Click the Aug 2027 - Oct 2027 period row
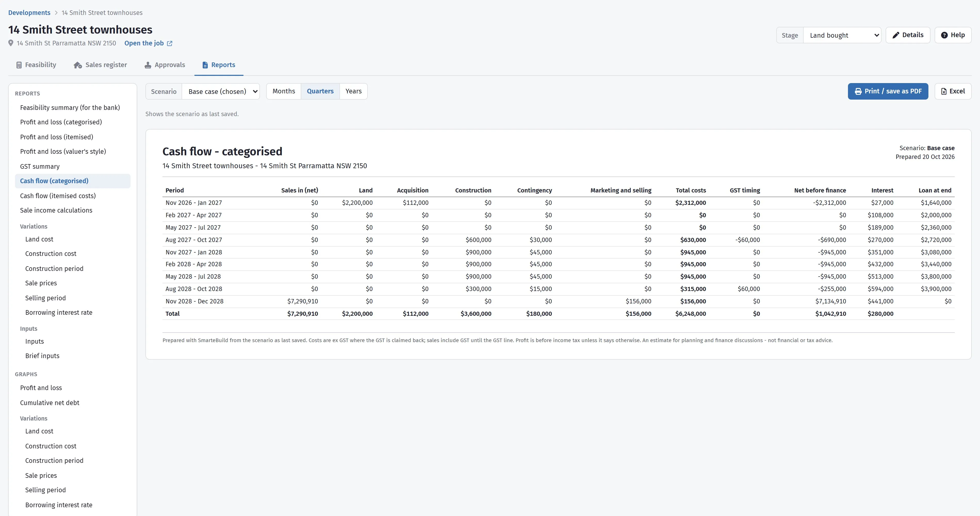Screen dimensions: 980x516 tap(559, 240)
